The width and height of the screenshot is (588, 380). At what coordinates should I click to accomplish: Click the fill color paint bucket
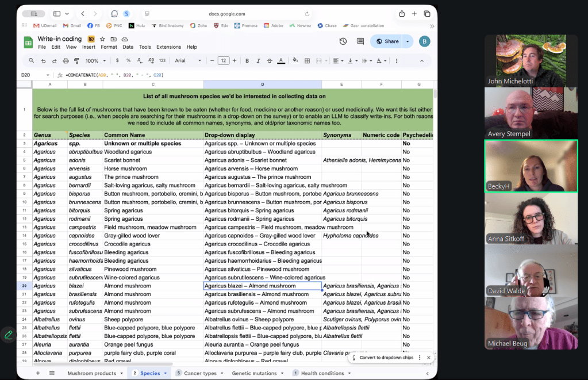pyautogui.click(x=295, y=60)
